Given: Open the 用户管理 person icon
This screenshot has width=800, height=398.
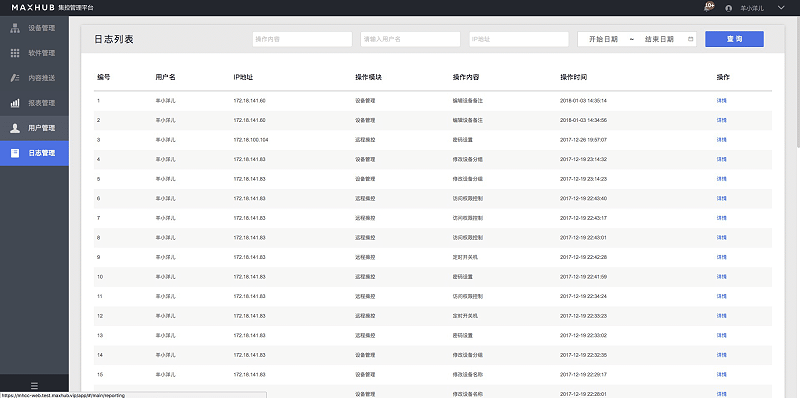Looking at the screenshot, I should 15,128.
